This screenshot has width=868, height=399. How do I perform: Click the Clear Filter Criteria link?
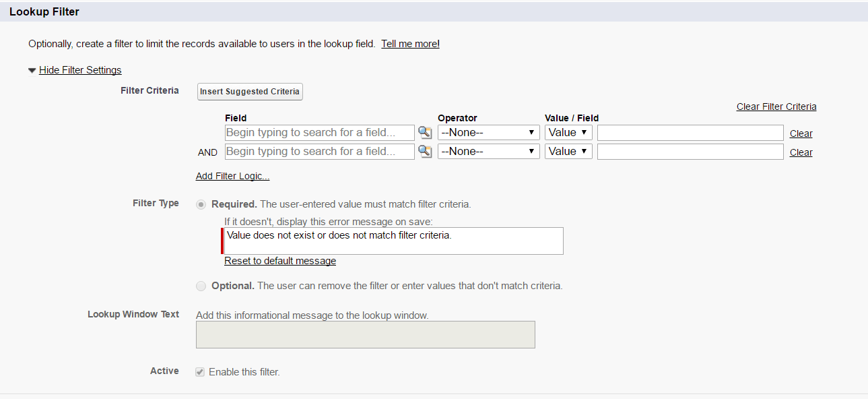(776, 106)
